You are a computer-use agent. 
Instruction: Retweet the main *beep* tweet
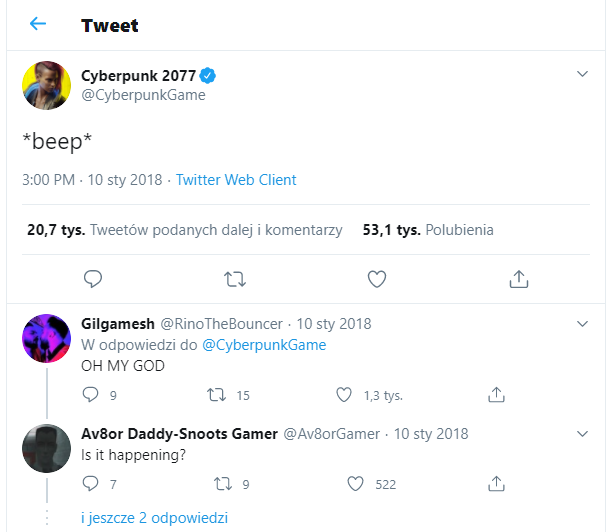[x=234, y=278]
